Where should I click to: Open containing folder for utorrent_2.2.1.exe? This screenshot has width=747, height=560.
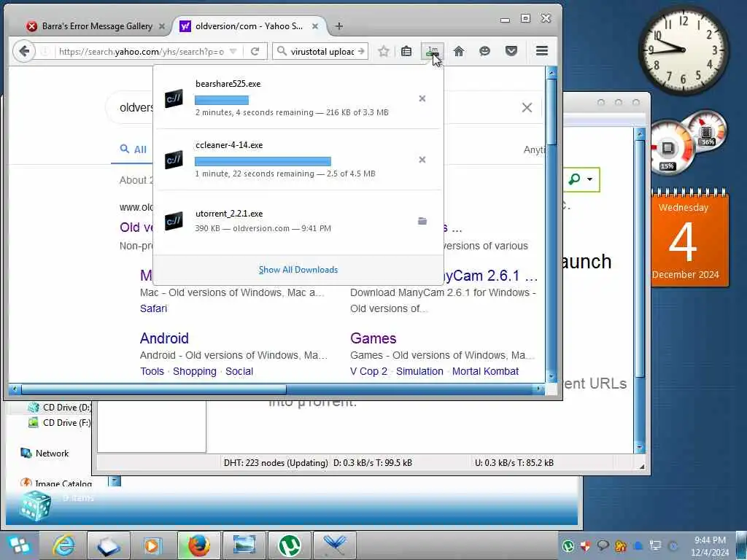[x=422, y=221]
